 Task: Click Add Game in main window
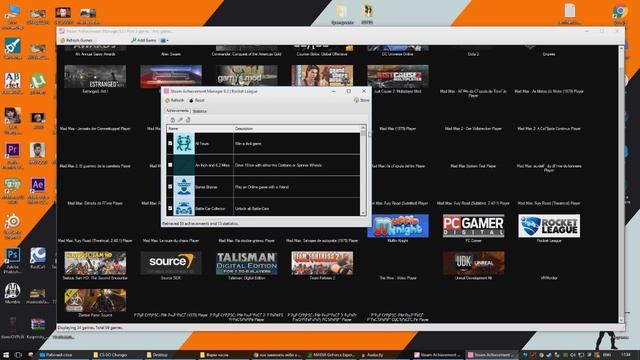pos(144,40)
